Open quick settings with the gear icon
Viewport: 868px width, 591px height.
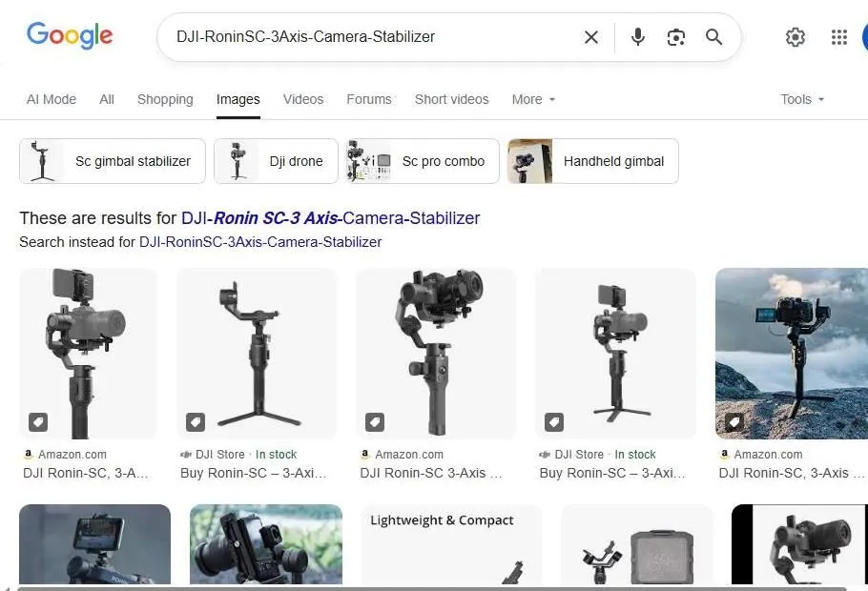tap(796, 37)
